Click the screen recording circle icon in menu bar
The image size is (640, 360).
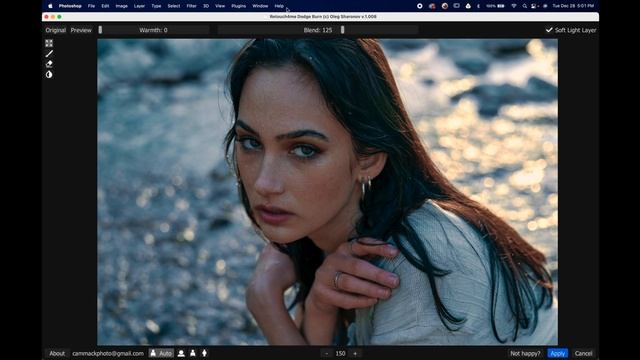[x=420, y=6]
